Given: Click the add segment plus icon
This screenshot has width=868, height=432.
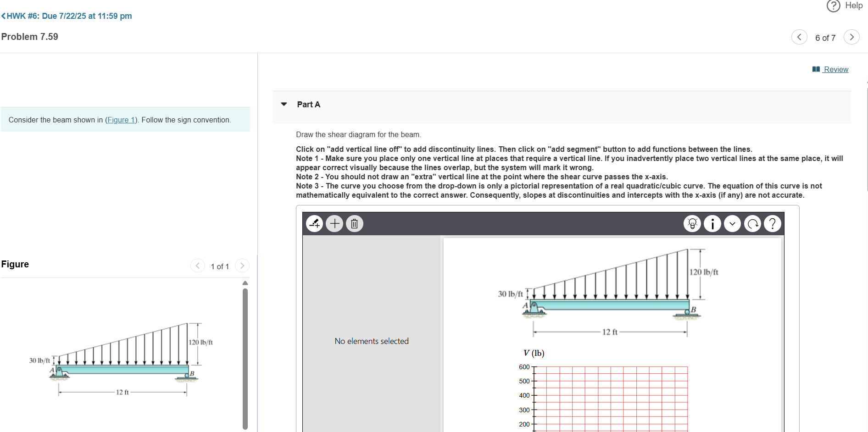Looking at the screenshot, I should click(x=335, y=223).
